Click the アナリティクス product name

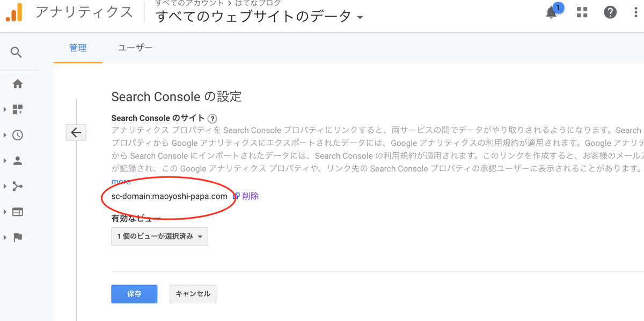pyautogui.click(x=84, y=12)
